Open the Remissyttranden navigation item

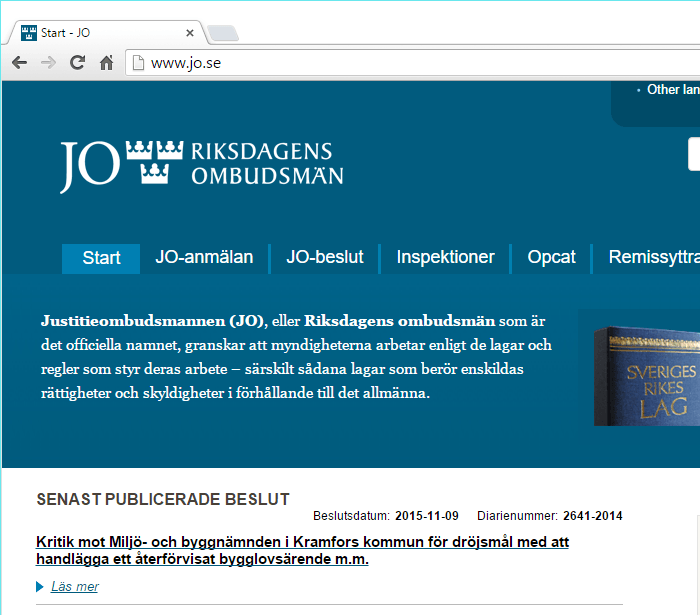pyautogui.click(x=654, y=258)
